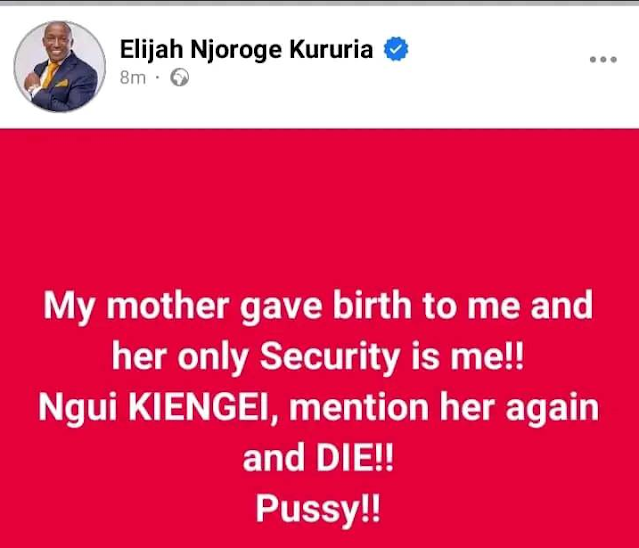Click the blue verified badge checkmark
Screen dimensions: 639x548
[396, 49]
